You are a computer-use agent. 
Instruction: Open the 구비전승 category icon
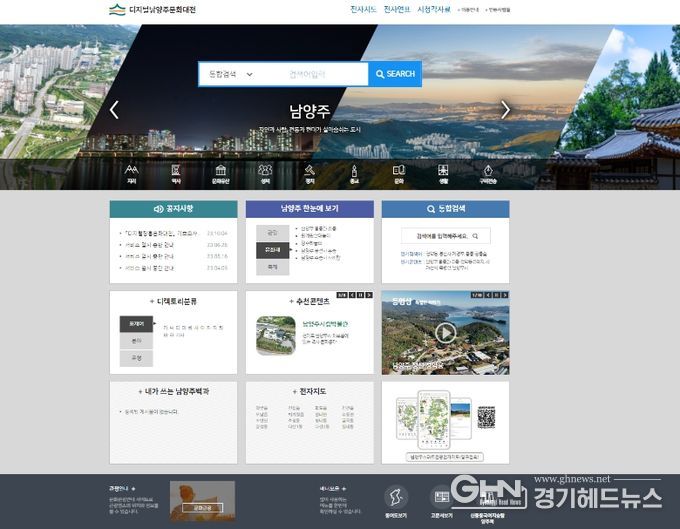[487, 172]
